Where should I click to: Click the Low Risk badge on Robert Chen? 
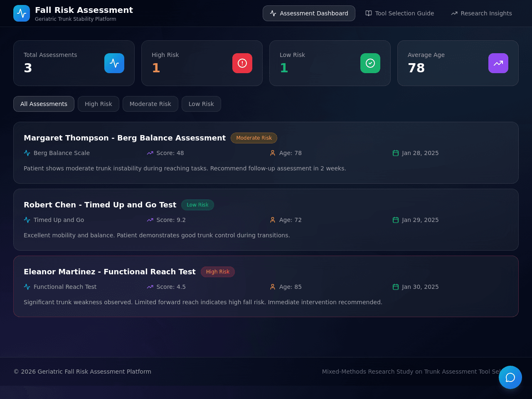tap(197, 205)
